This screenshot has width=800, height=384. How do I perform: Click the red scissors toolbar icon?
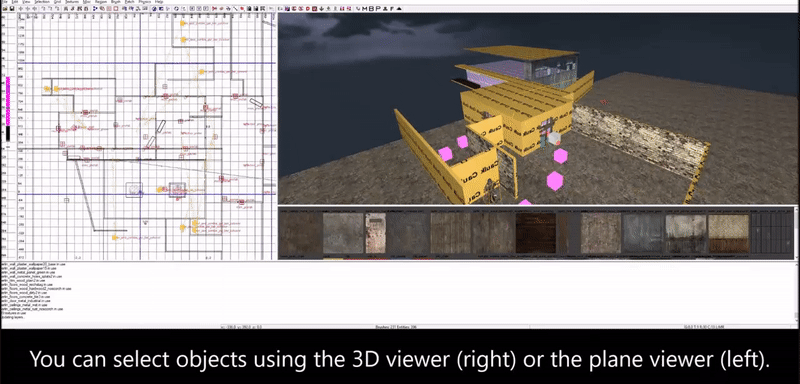point(215,9)
